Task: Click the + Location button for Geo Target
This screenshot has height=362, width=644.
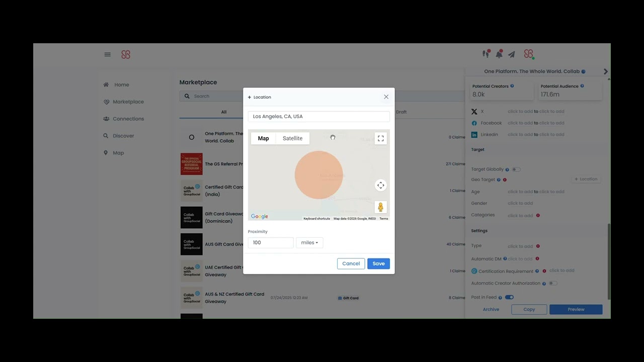Action: [586, 179]
